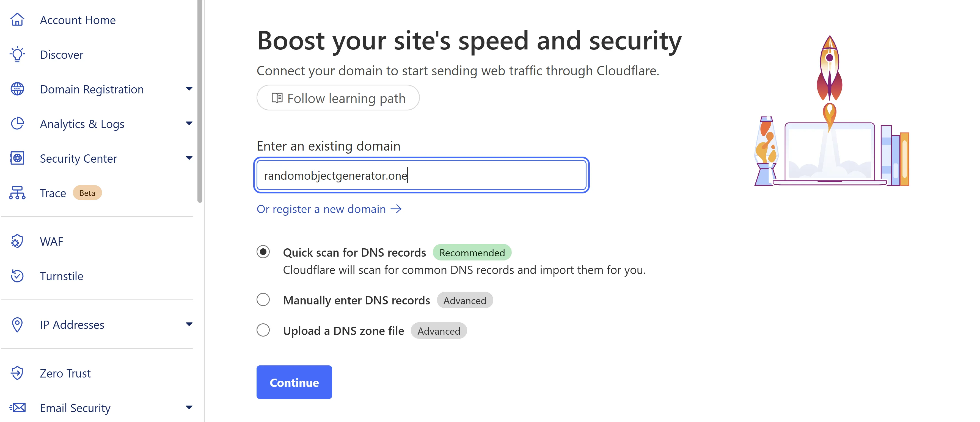Screen dimensions: 980x422
Task: Click the Security Center shield icon
Action: point(17,158)
